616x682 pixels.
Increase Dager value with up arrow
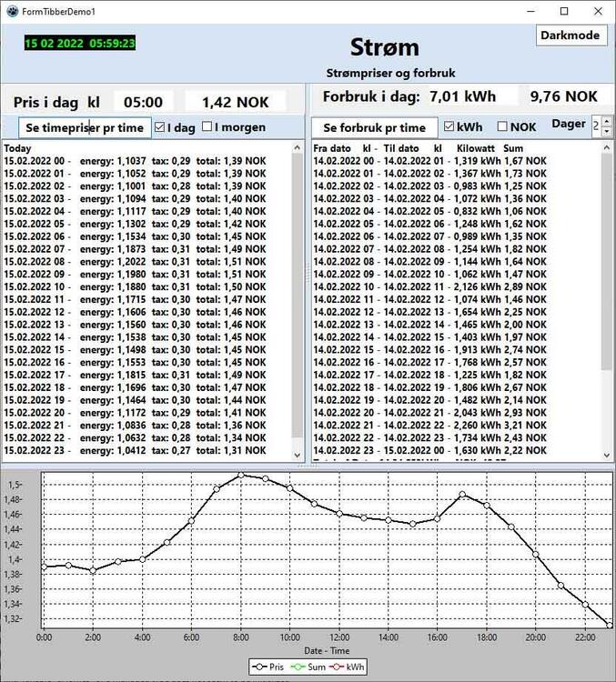pos(606,121)
